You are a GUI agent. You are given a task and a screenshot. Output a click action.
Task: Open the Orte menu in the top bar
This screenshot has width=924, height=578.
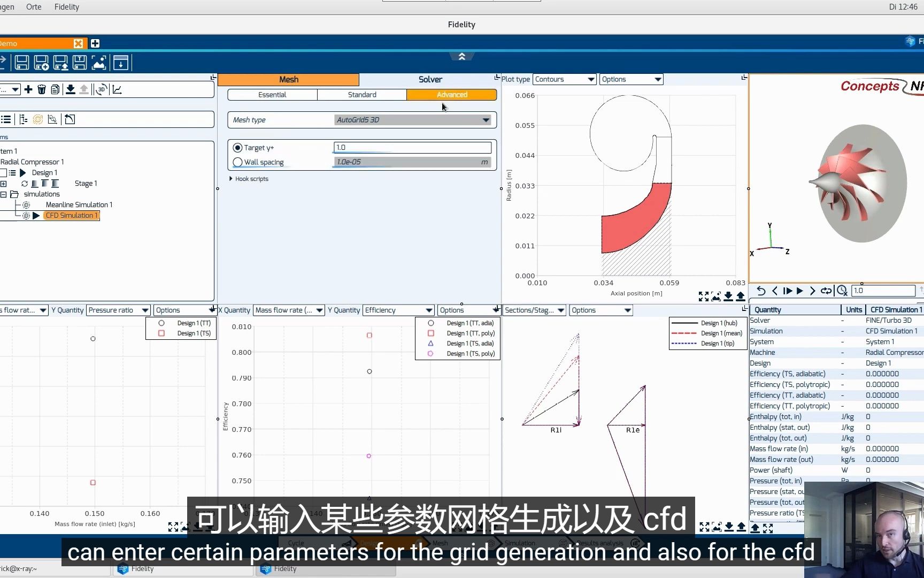coord(34,7)
